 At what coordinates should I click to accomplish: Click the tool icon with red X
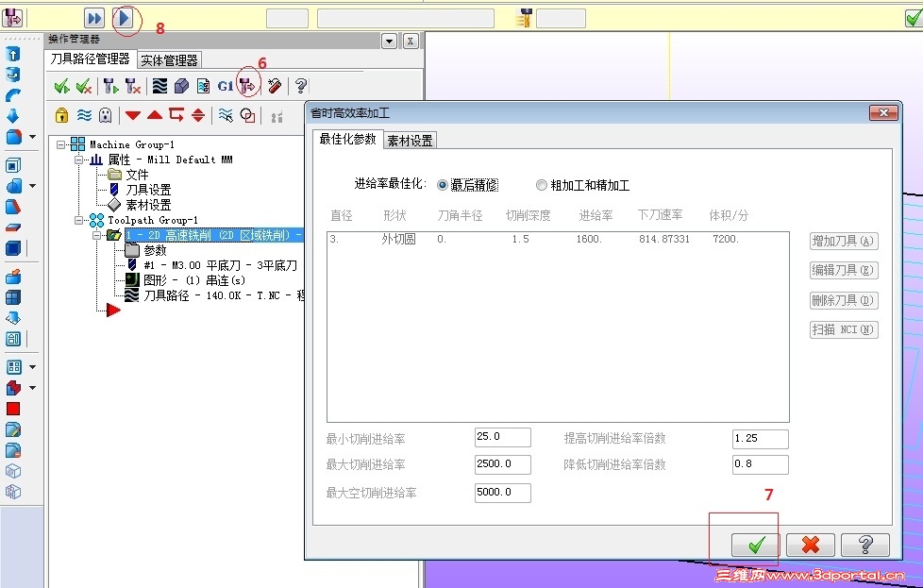pyautogui.click(x=133, y=87)
